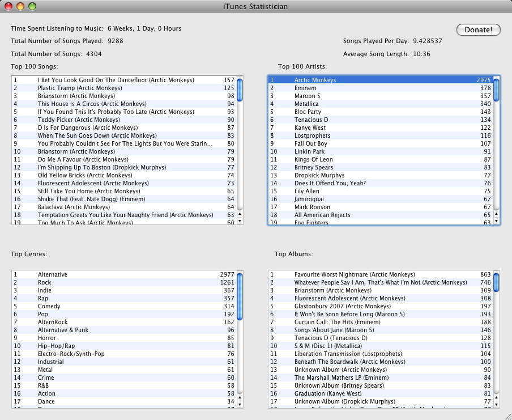Select song row 'This House Is A Circus'
The image size is (512, 420).
point(124,104)
